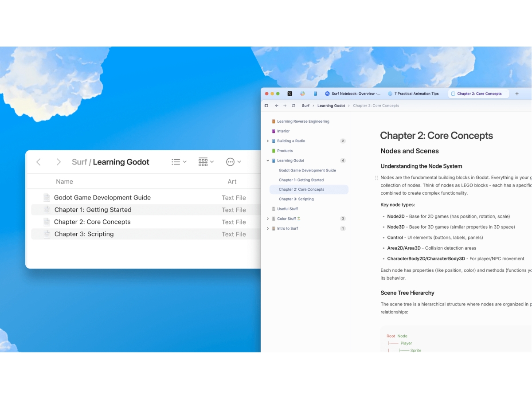
Task: Expand the Intro to Surf notebook
Action: point(268,228)
